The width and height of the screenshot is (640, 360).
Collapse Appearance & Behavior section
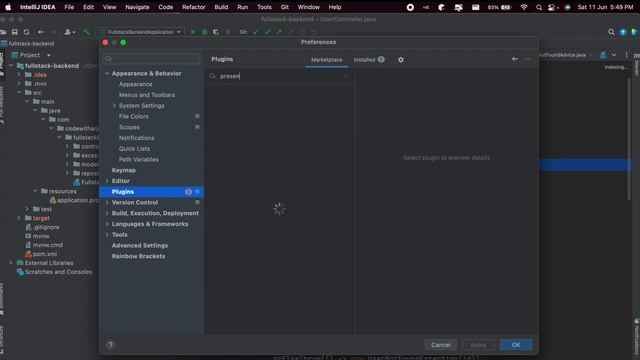pyautogui.click(x=107, y=73)
